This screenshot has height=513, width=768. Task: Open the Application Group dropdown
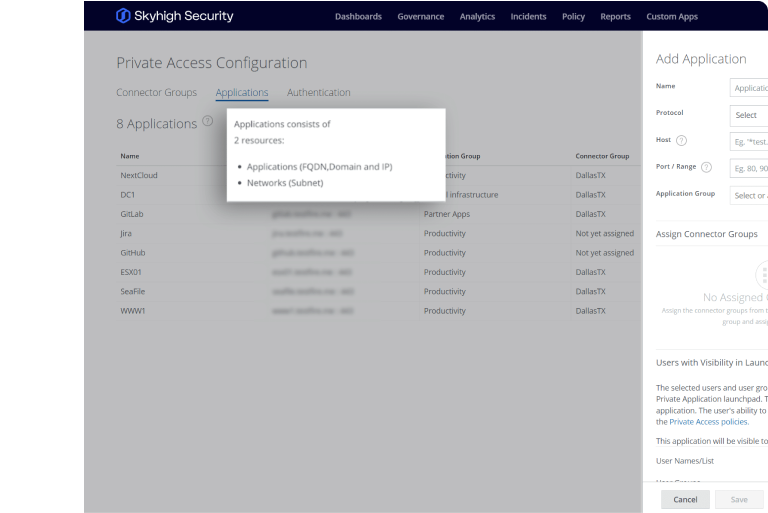[x=748, y=195]
